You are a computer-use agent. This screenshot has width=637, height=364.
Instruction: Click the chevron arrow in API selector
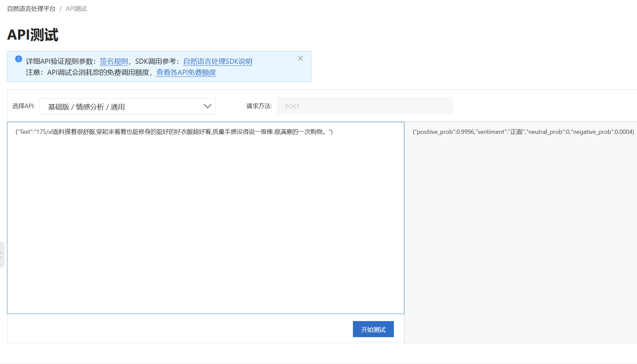[x=208, y=106]
